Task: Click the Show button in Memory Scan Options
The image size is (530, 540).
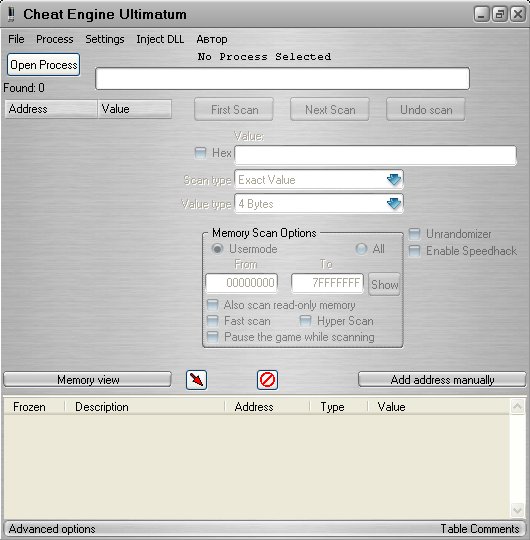Action: [x=384, y=284]
